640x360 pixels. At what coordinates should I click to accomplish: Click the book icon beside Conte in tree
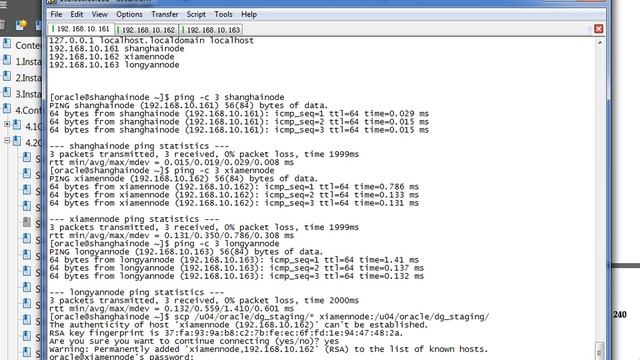[7, 44]
